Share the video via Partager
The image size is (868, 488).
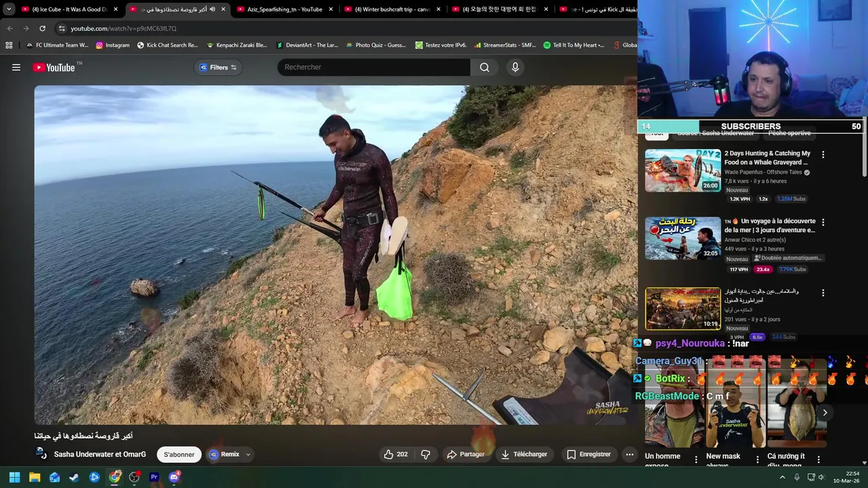tap(466, 455)
